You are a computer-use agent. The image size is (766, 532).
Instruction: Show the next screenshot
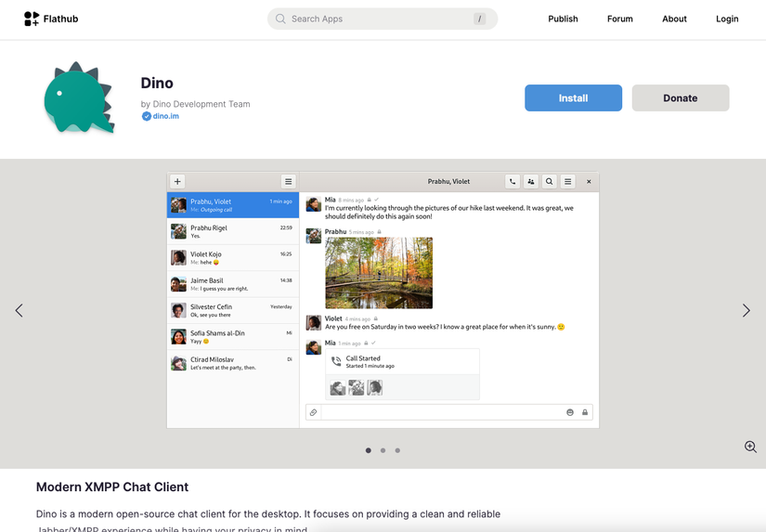tap(746, 310)
